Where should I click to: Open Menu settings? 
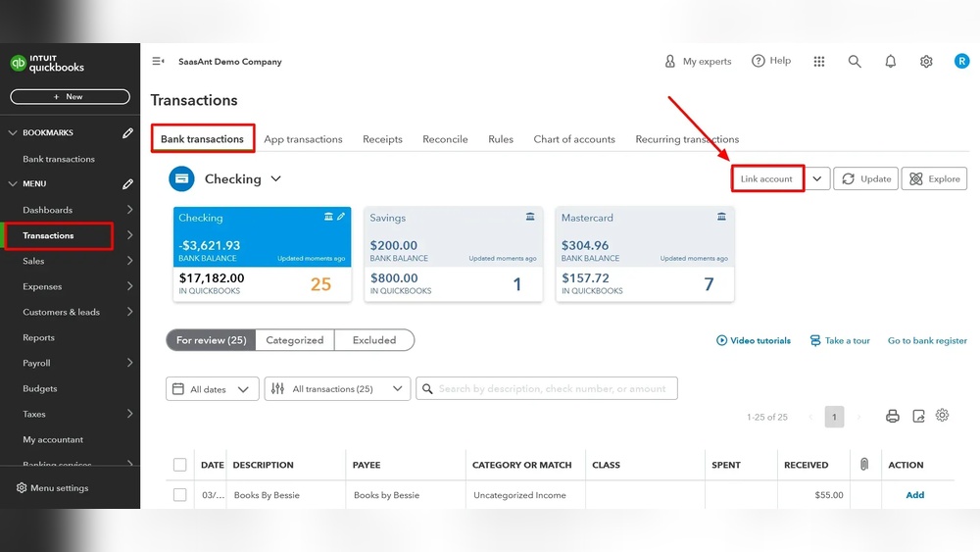(53, 487)
